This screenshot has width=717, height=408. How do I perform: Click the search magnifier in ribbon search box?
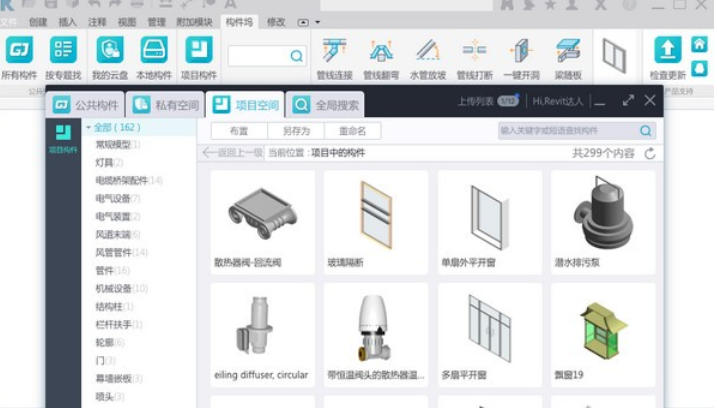pos(296,56)
